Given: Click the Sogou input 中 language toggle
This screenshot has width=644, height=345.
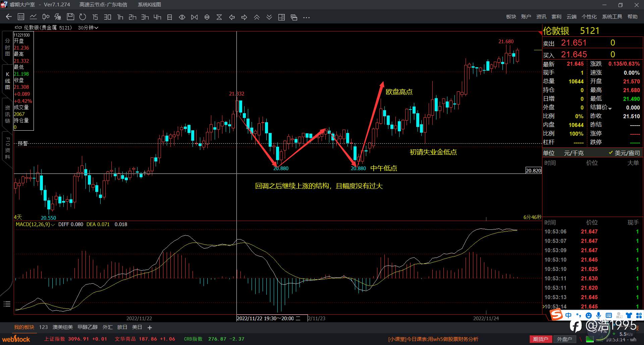Looking at the screenshot, I should [568, 315].
